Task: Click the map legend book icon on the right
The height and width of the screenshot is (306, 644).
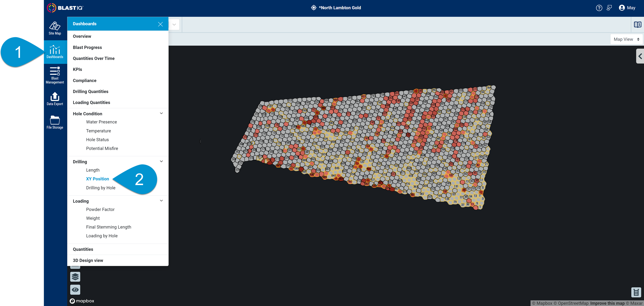Action: (x=638, y=24)
